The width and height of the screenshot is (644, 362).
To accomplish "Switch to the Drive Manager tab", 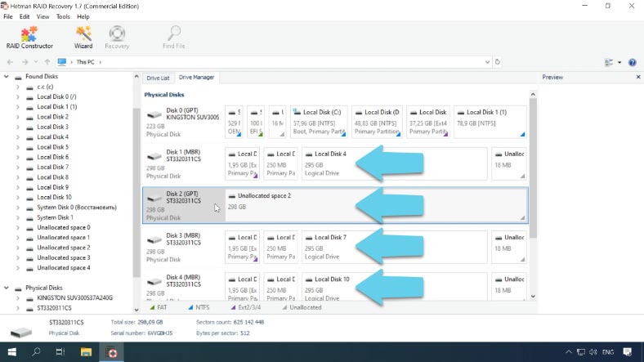I will [196, 77].
